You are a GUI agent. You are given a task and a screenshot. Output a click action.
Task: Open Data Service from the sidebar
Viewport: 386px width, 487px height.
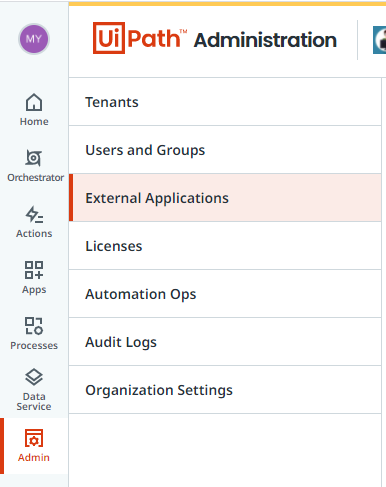[x=34, y=390]
